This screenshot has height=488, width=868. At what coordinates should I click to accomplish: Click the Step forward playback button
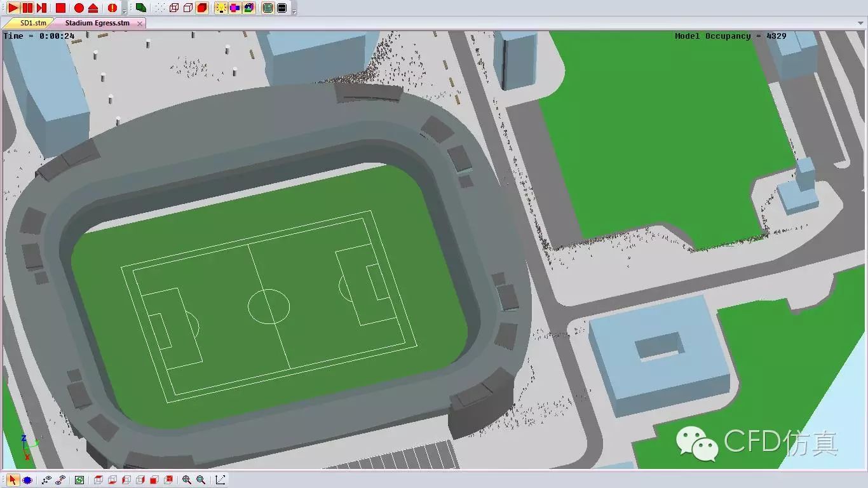[41, 8]
